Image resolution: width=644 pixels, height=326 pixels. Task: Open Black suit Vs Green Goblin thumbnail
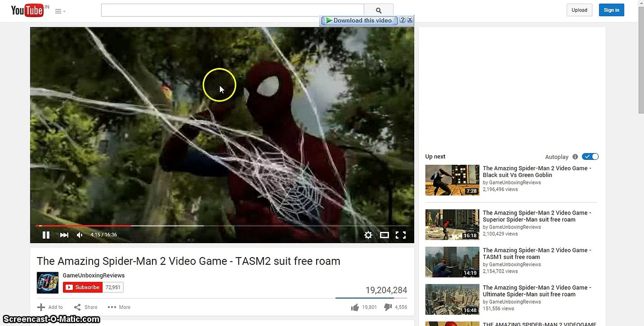tap(452, 180)
